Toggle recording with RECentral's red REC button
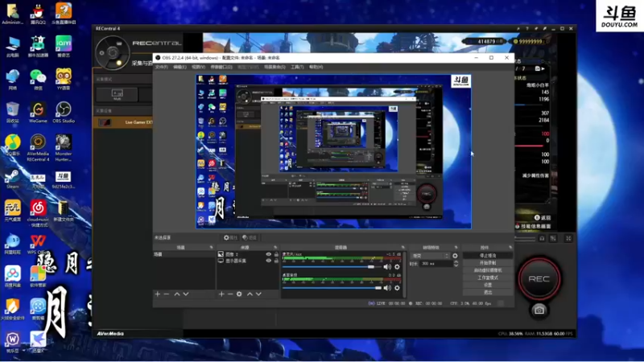This screenshot has width=644, height=362. pos(539,278)
